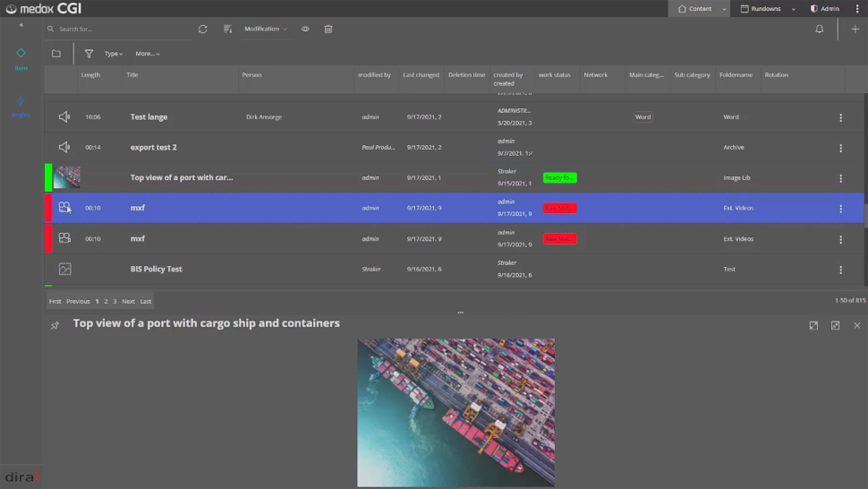
Task: Click the second expand preview icon beside close
Action: pos(835,326)
